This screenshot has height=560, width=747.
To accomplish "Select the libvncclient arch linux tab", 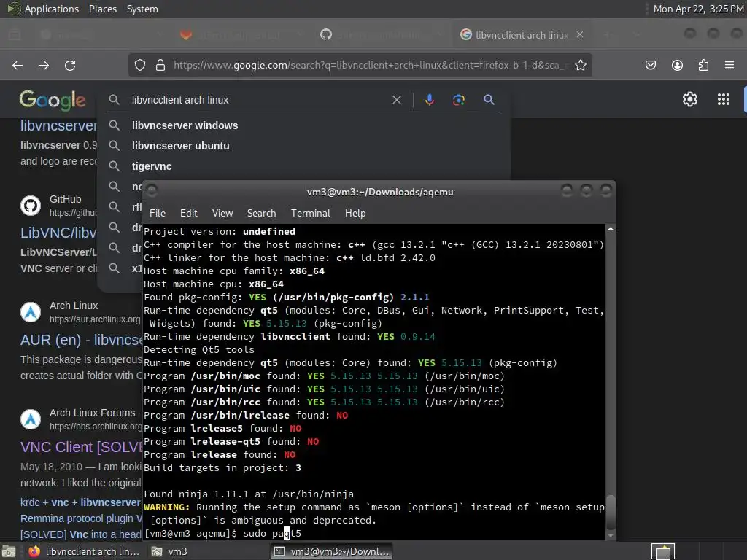I will click(x=522, y=35).
